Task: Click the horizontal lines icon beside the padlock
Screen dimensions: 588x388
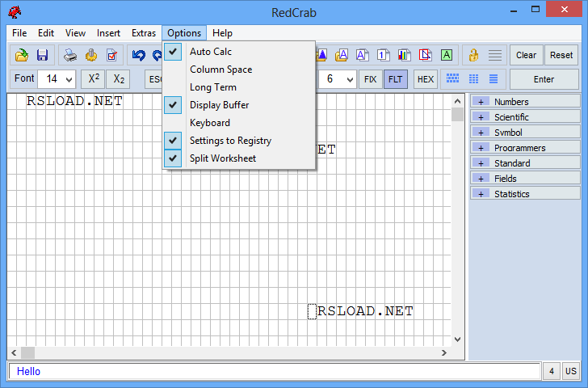Action: click(x=495, y=55)
